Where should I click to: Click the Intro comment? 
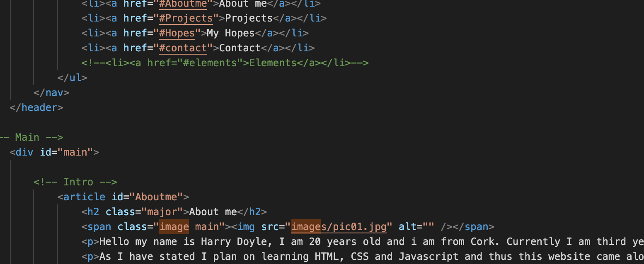[75, 182]
